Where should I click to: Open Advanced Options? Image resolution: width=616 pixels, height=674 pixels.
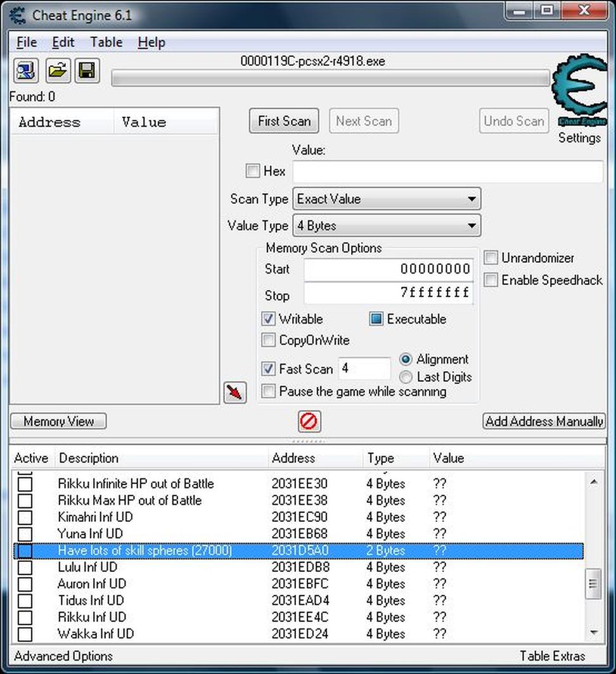pos(63,656)
